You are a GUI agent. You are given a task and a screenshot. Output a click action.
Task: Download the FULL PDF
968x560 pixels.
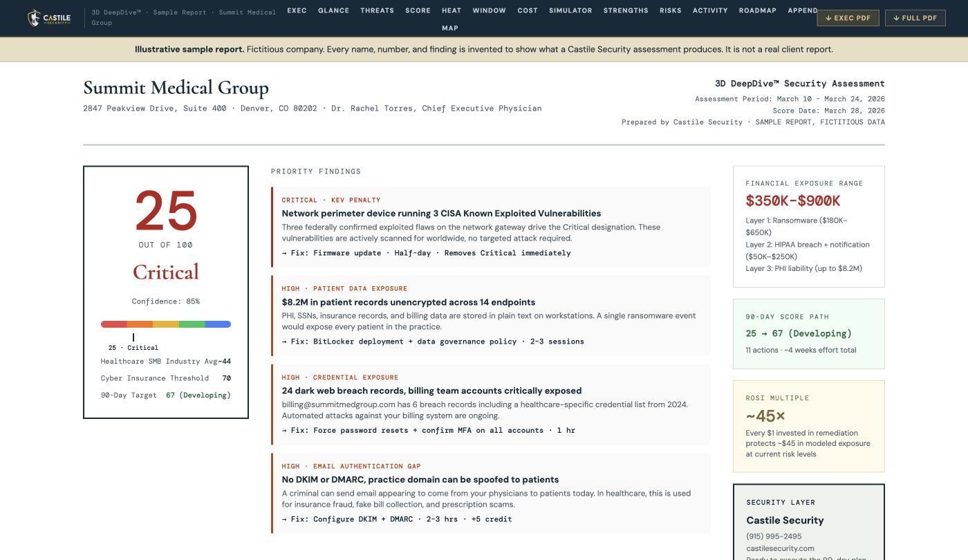(915, 18)
